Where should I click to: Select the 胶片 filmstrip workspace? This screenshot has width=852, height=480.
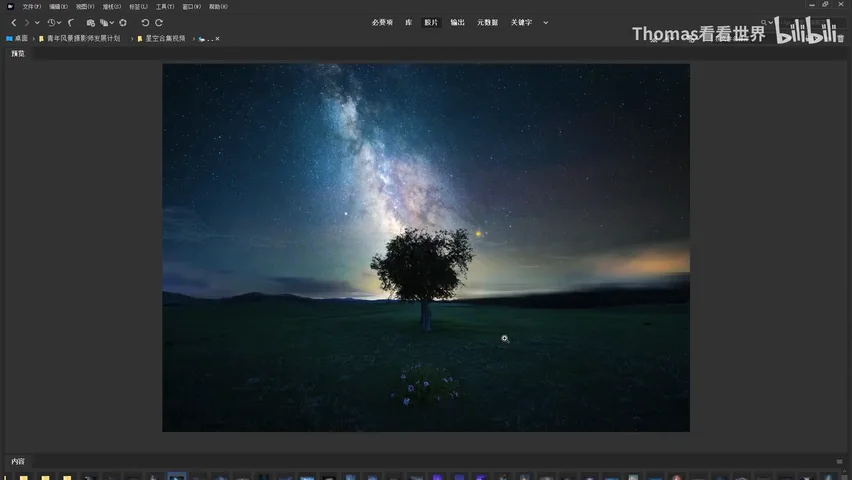[x=431, y=22]
